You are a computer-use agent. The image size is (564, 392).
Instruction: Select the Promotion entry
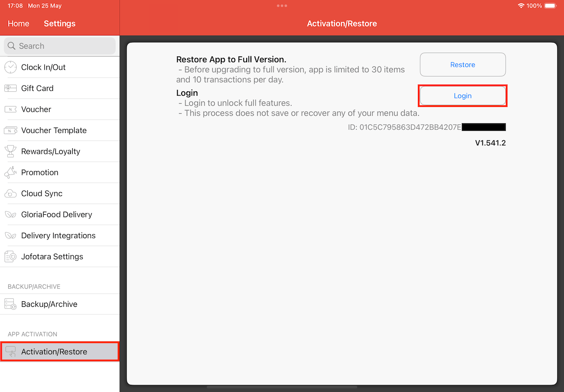(60, 173)
